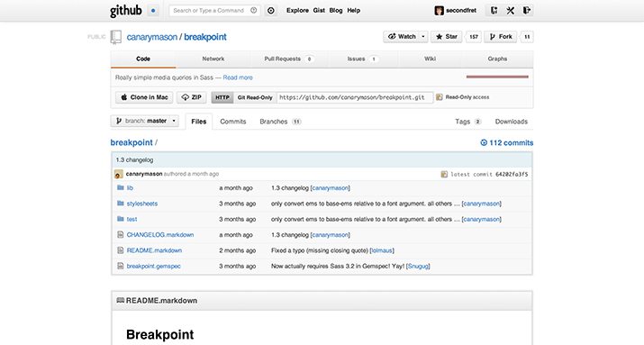
Task: Switch to the Code tab
Action: [x=143, y=59]
